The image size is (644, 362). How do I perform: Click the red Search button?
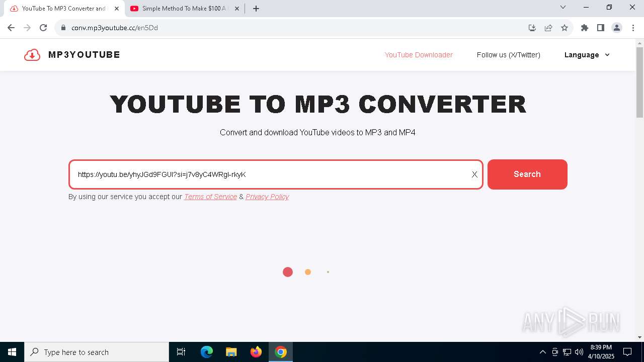click(527, 174)
